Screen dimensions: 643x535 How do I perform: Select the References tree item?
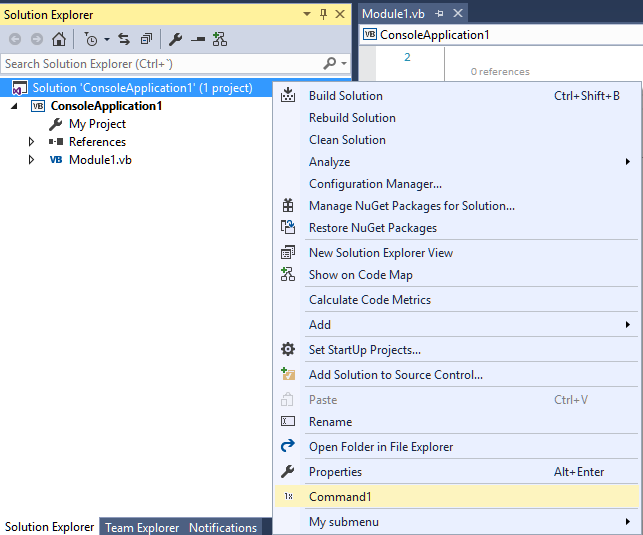coord(97,142)
